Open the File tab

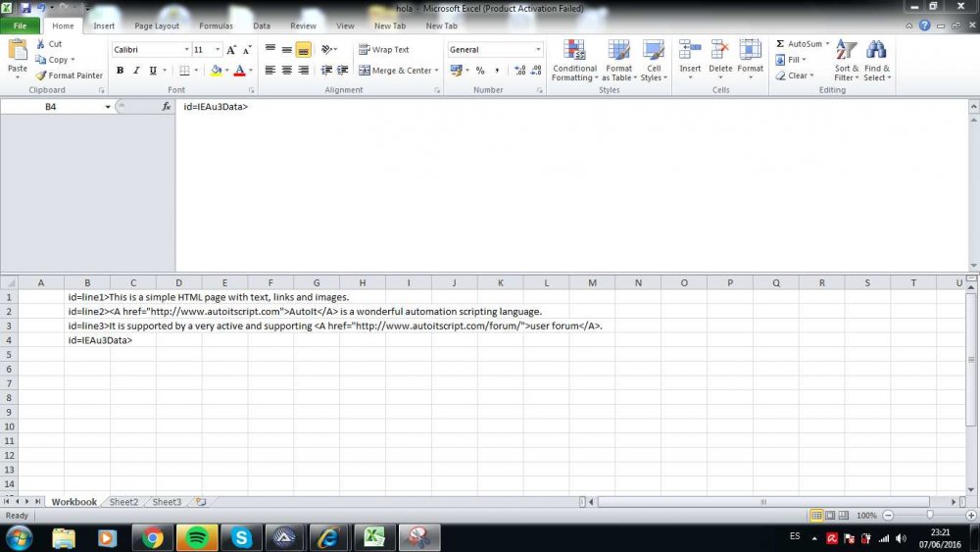[x=20, y=25]
